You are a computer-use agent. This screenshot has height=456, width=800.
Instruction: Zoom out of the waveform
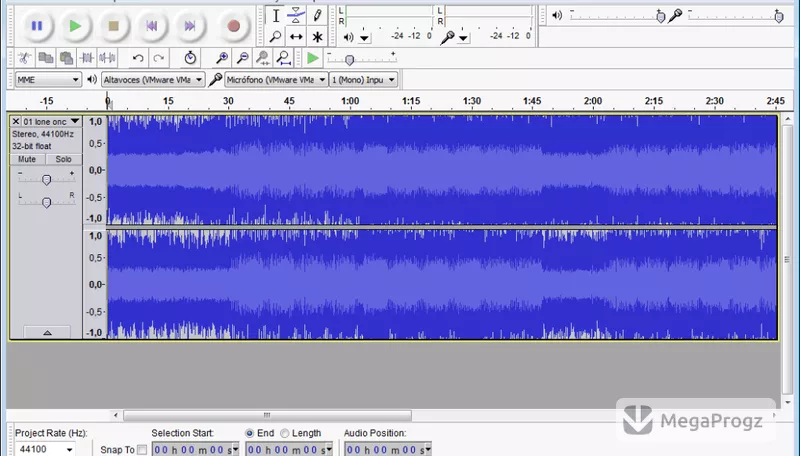[x=243, y=58]
